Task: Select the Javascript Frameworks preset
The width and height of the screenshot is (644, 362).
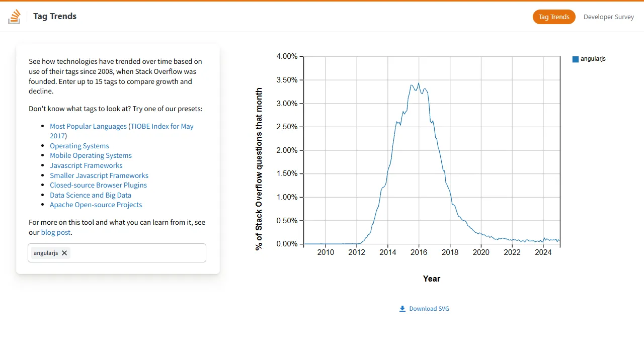Action: pyautogui.click(x=86, y=165)
